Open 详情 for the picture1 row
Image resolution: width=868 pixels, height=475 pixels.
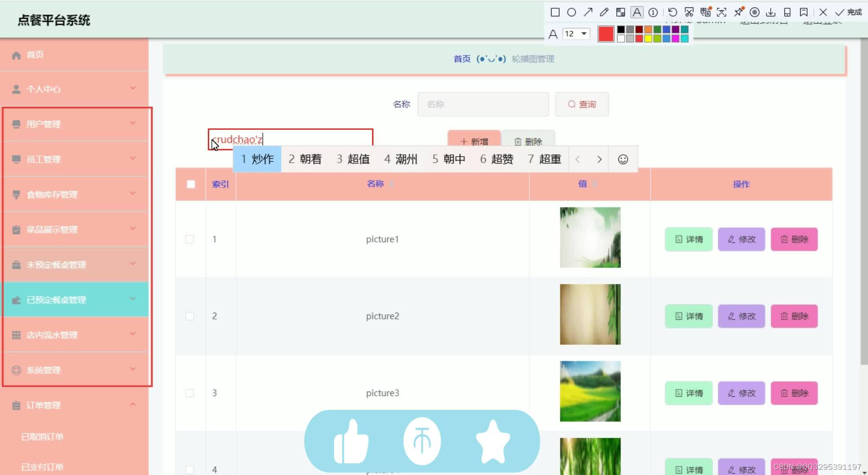689,239
